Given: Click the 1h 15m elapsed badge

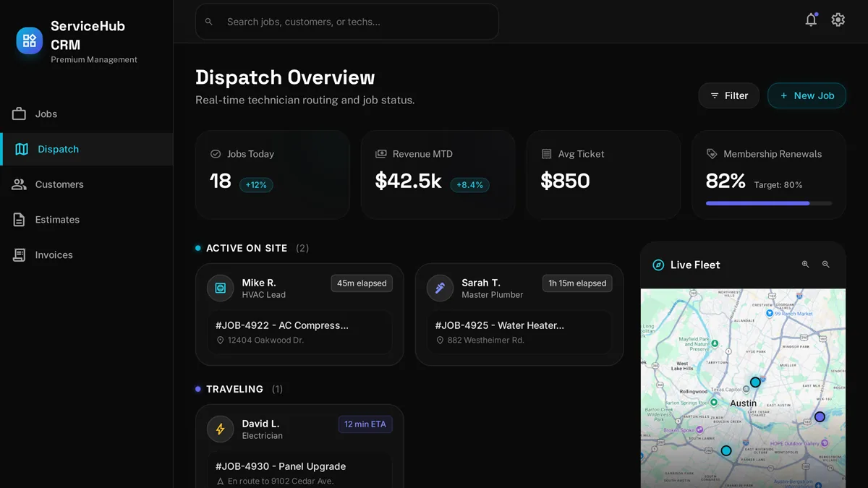Looking at the screenshot, I should 577,283.
